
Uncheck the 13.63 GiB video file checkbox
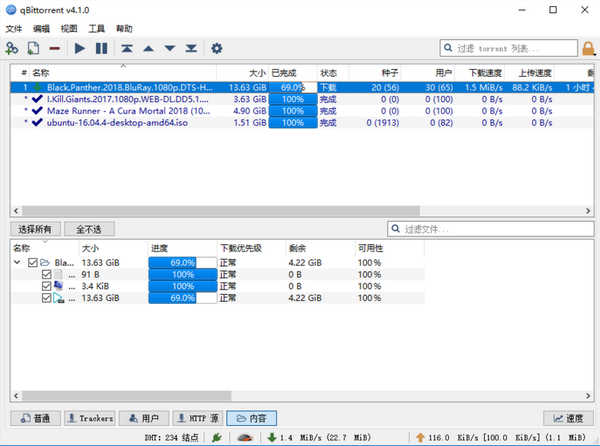[46, 298]
